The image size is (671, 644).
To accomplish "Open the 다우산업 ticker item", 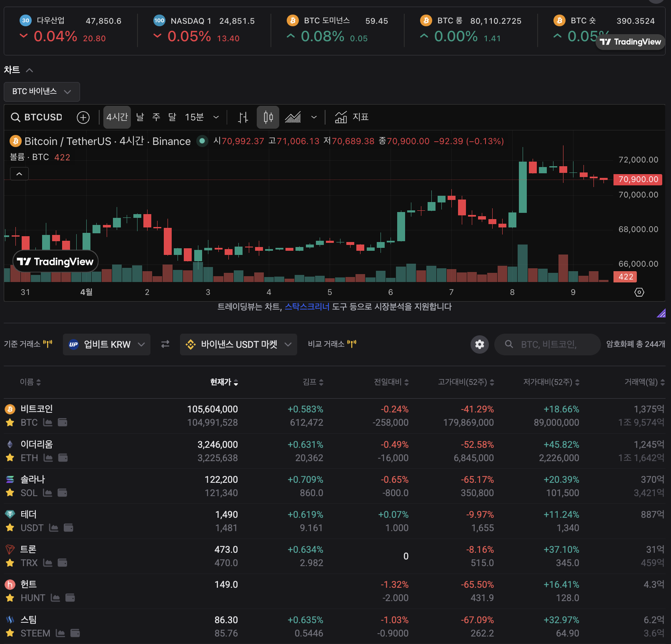I will pyautogui.click(x=71, y=30).
